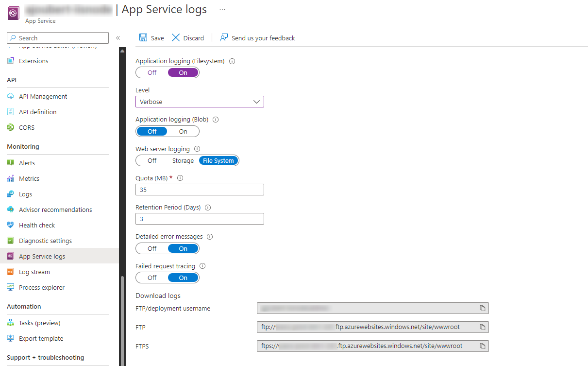Enable Application logging (Blob)

[x=183, y=131]
